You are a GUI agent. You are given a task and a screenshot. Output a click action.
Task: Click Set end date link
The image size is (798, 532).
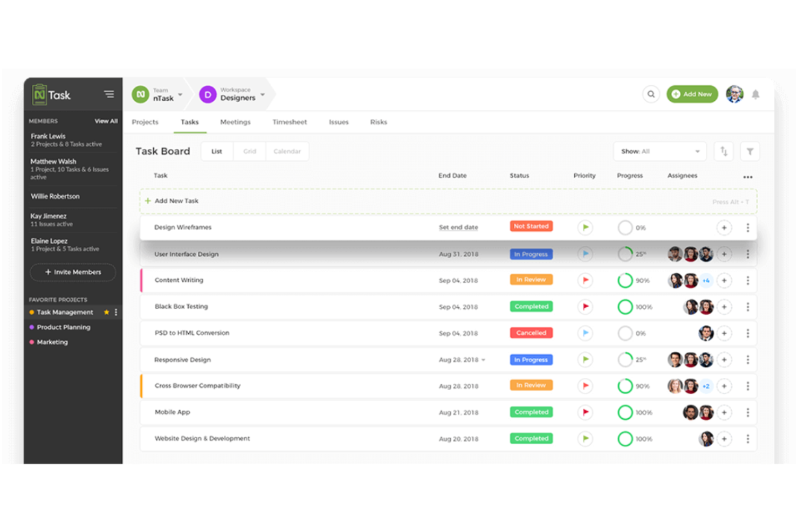[x=458, y=227]
